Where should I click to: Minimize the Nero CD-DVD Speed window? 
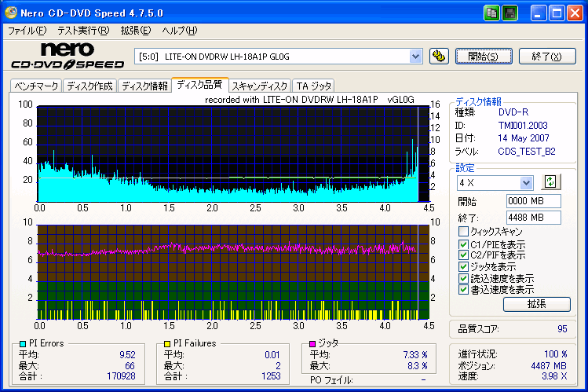click(538, 13)
